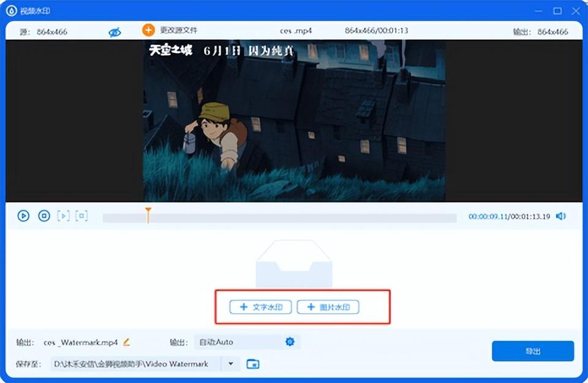Screen dimensions: 588x383
Task: Toggle the eye preview icon
Action: pos(115,32)
